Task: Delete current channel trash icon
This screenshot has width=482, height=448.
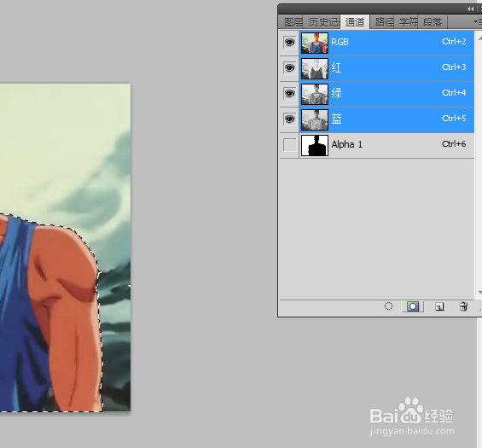Action: pyautogui.click(x=463, y=306)
